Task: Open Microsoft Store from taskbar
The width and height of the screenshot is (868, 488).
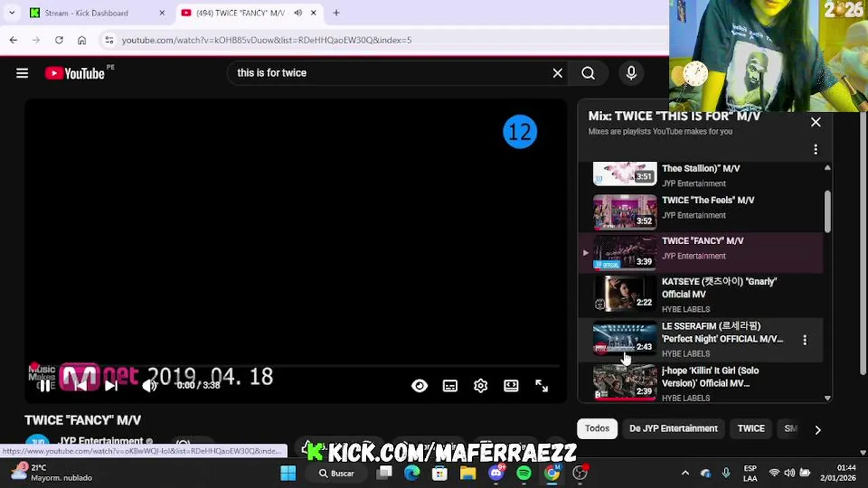Action: pyautogui.click(x=440, y=473)
